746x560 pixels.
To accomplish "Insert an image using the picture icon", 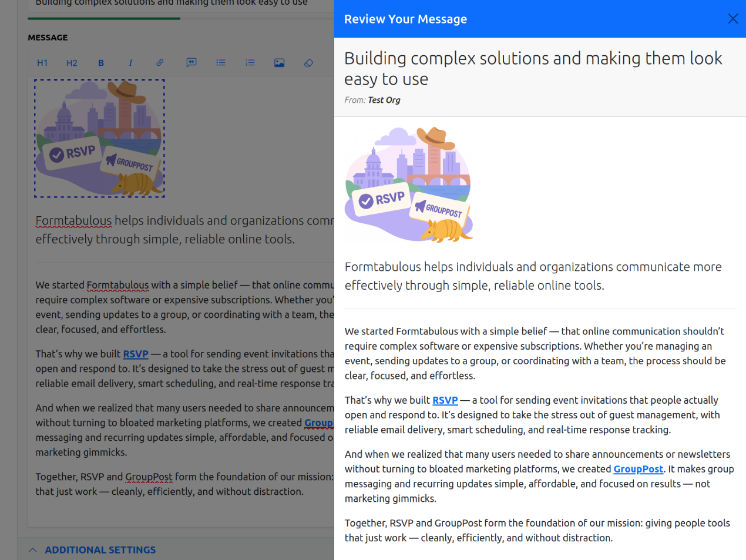I will (280, 63).
